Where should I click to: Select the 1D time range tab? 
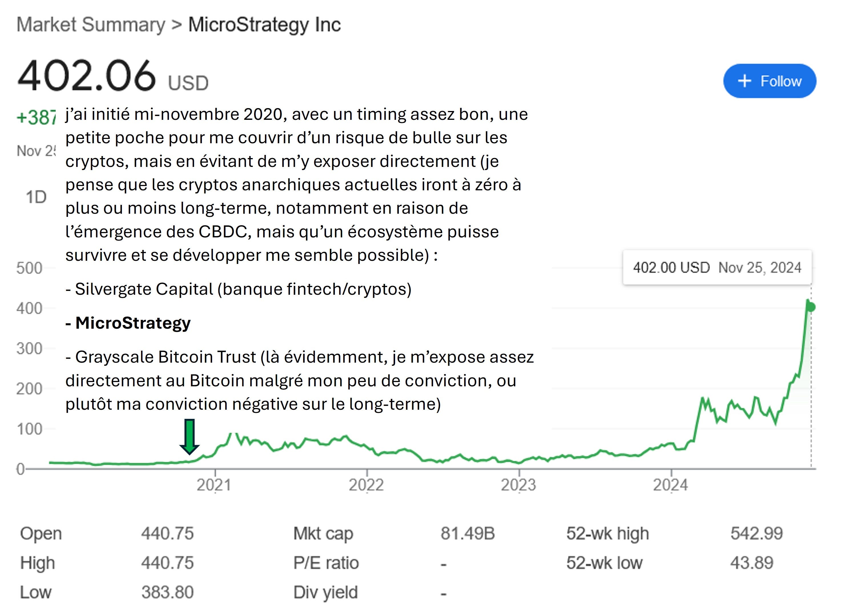point(36,195)
